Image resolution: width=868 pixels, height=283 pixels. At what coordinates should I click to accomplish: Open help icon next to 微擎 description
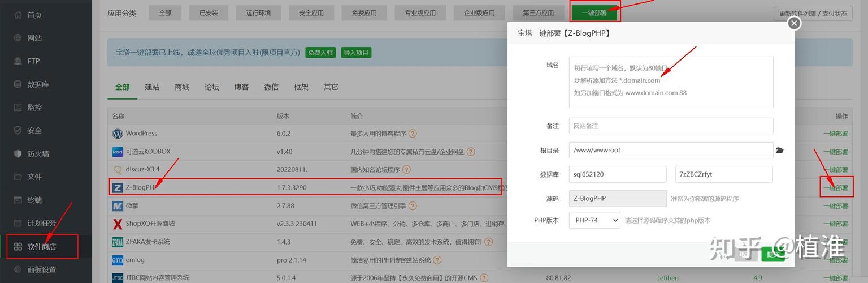pyautogui.click(x=413, y=206)
